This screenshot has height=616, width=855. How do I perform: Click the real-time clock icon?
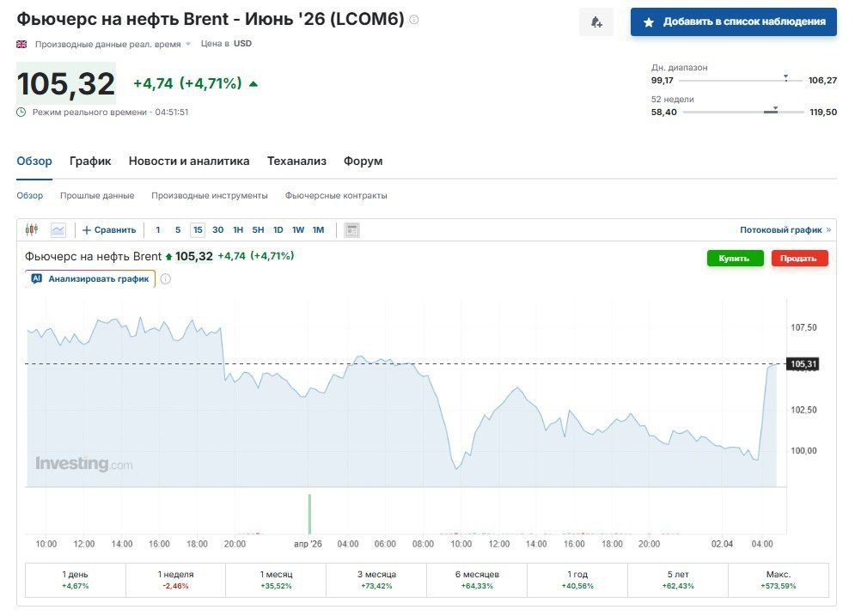21,112
